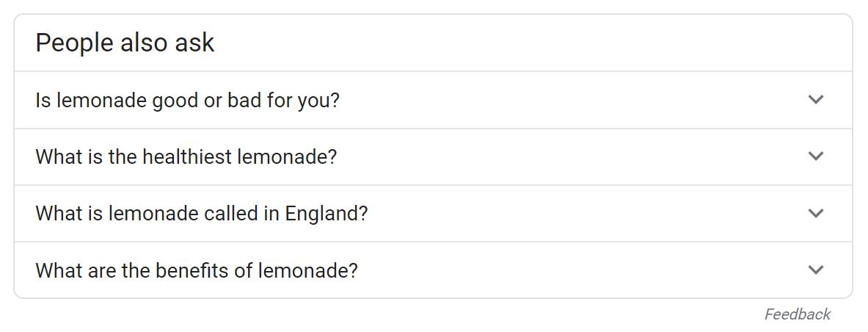Viewport: 868px width, 332px height.
Task: Click the chevron icon for 'benefits of lemonade'
Action: (816, 270)
